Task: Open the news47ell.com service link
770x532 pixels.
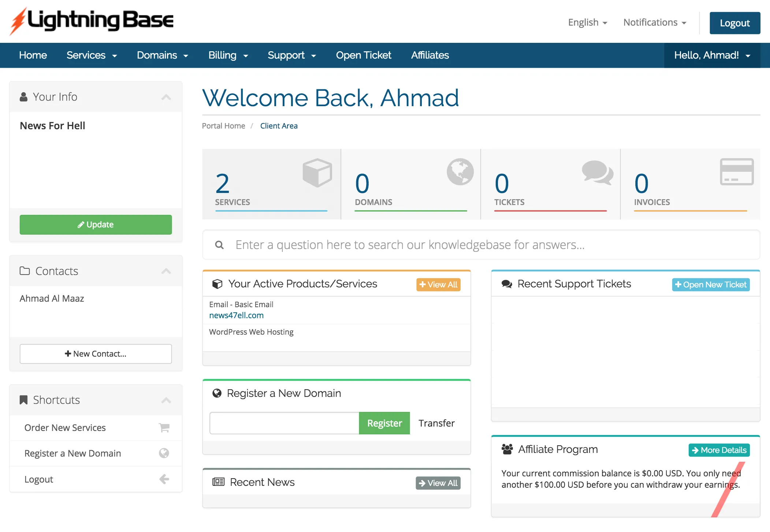Action: click(236, 315)
